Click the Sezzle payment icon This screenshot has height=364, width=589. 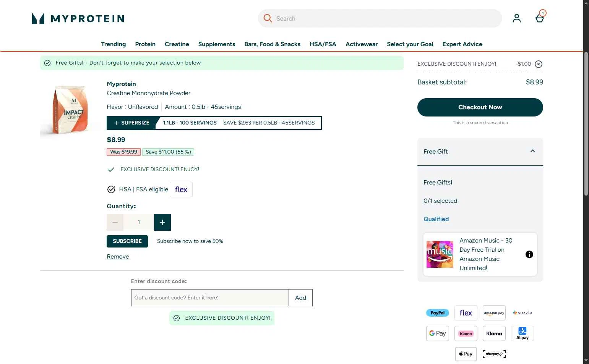coord(522,313)
